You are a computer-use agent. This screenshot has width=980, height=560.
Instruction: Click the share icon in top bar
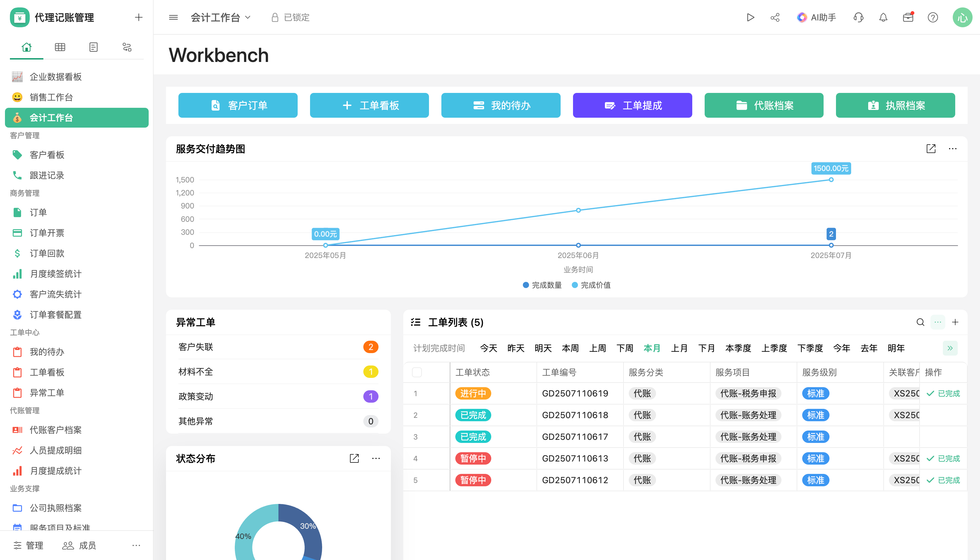pos(775,17)
